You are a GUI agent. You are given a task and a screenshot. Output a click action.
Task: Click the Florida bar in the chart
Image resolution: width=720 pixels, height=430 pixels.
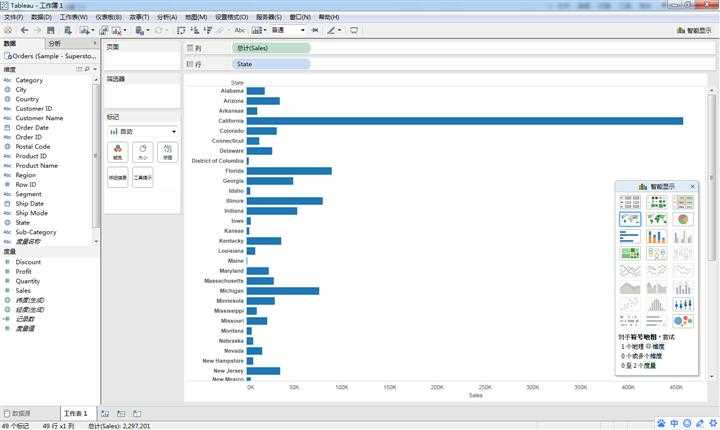pyautogui.click(x=289, y=171)
